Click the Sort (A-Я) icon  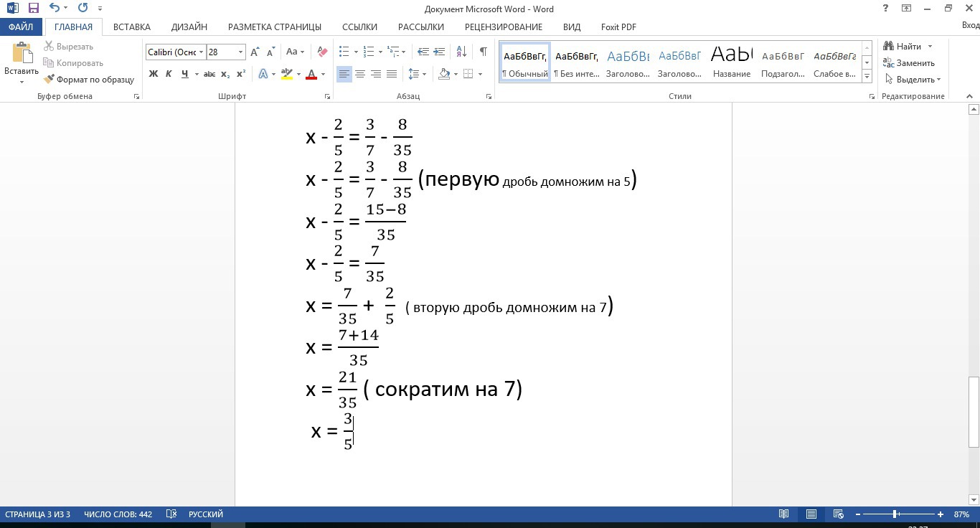[x=462, y=52]
